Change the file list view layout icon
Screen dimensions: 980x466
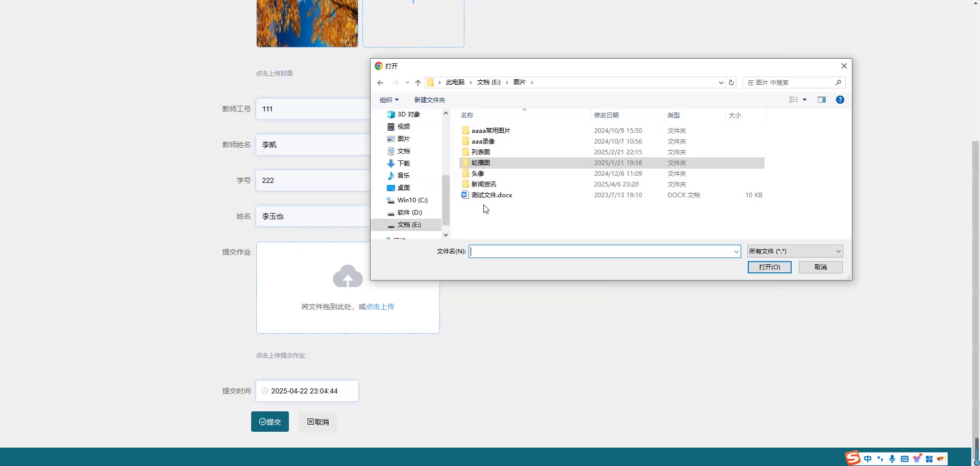[794, 100]
